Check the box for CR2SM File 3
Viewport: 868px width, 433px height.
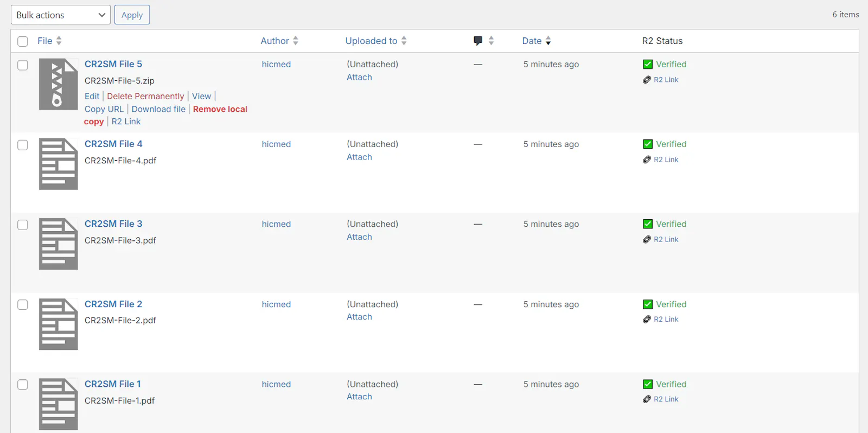coord(23,225)
